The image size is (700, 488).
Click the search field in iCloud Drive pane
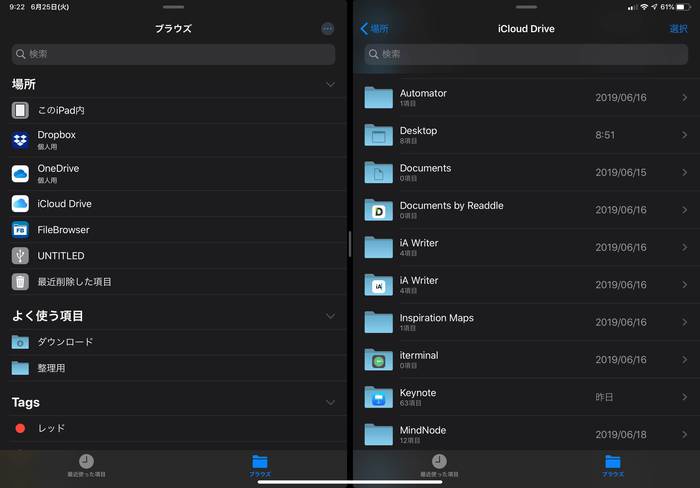526,54
